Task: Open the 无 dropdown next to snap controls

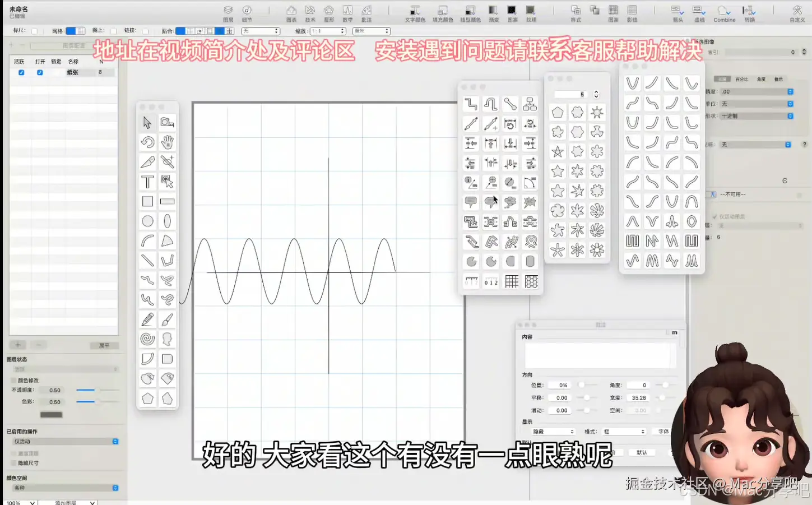Action: 260,31
